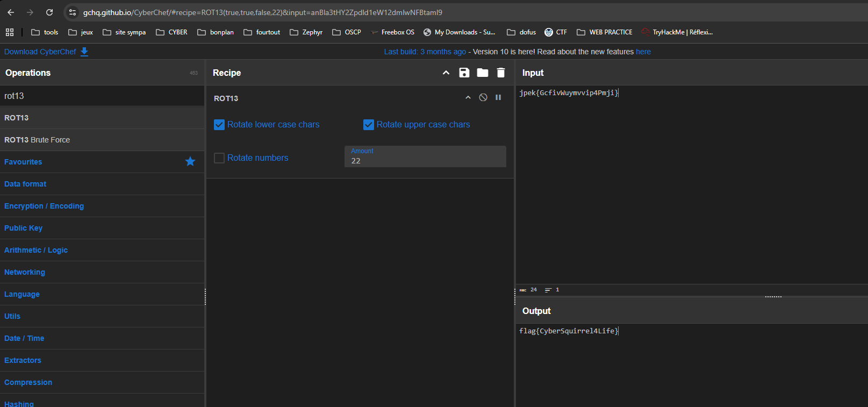
Task: Open the fourtout bookmark folder
Action: pyautogui.click(x=262, y=32)
